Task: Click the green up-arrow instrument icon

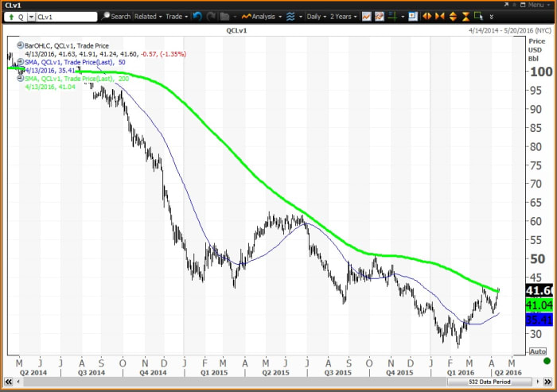Action: [x=11, y=17]
